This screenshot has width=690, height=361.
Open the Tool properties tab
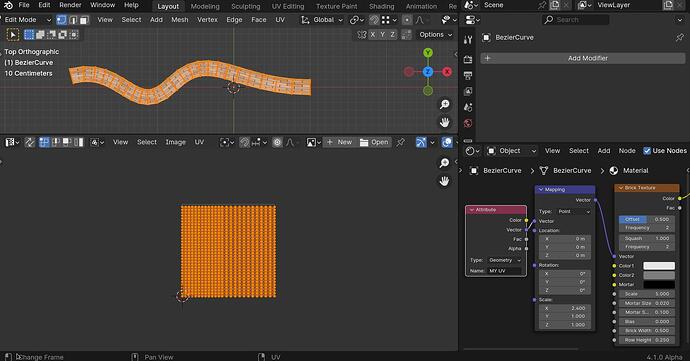pos(468,40)
